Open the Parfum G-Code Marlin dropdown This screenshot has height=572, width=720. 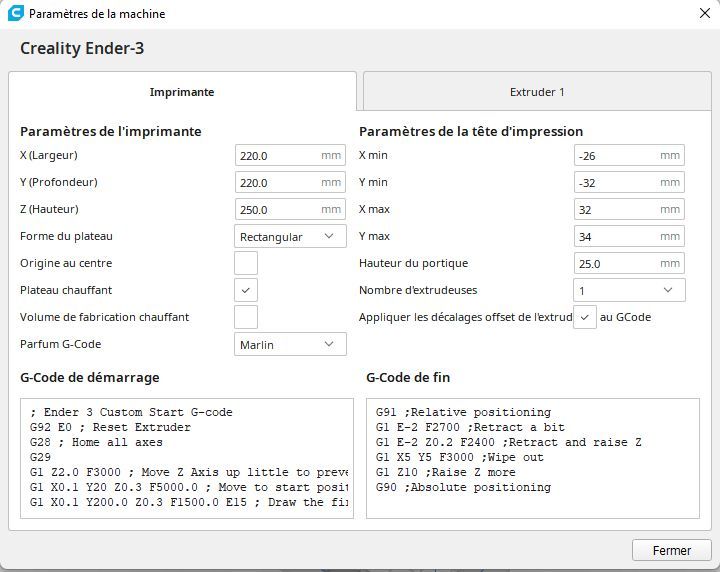pyautogui.click(x=290, y=344)
